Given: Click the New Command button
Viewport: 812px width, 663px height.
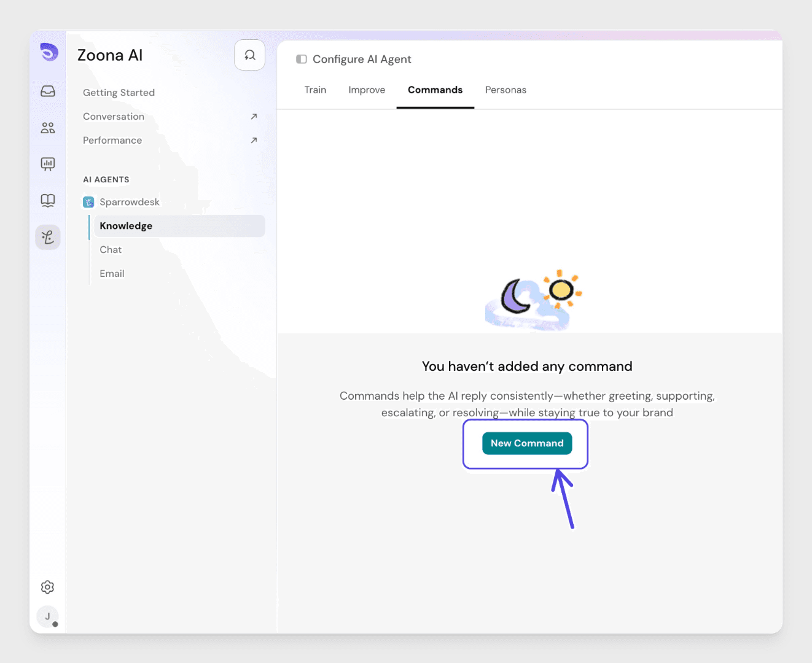Looking at the screenshot, I should tap(527, 443).
